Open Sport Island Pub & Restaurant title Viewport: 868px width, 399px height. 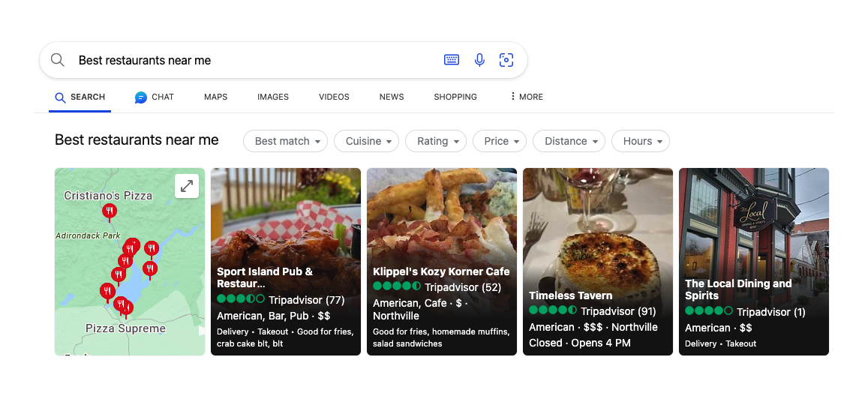(265, 277)
